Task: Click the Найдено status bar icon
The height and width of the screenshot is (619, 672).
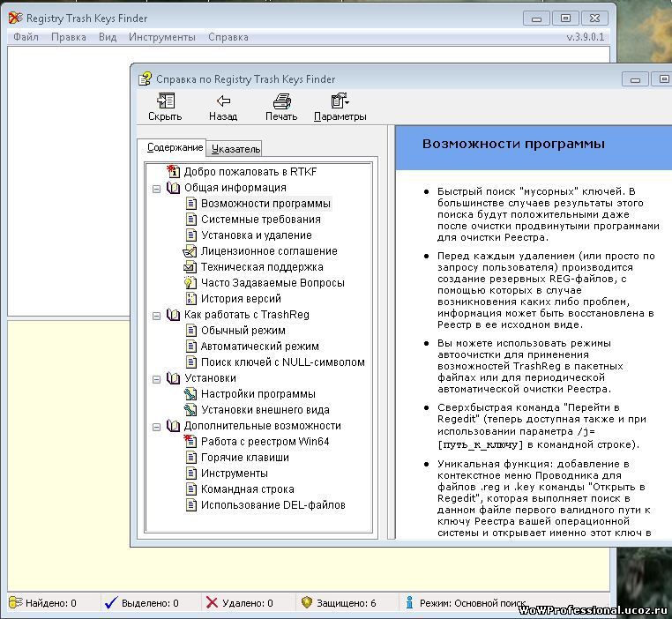Action: pos(15,602)
